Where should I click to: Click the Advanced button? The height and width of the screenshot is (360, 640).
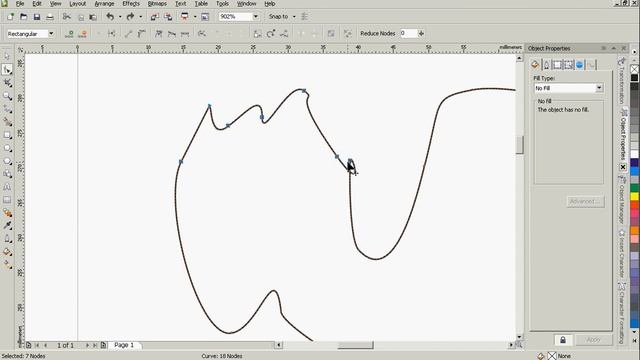(x=585, y=201)
